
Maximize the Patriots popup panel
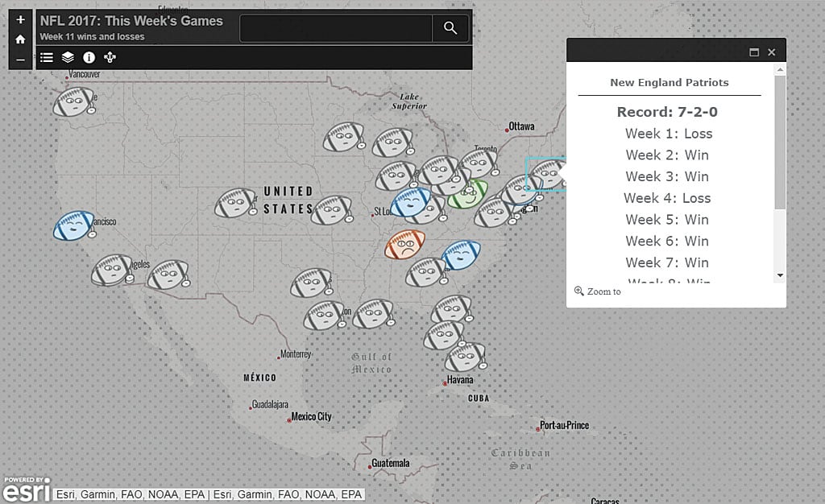[x=754, y=52]
